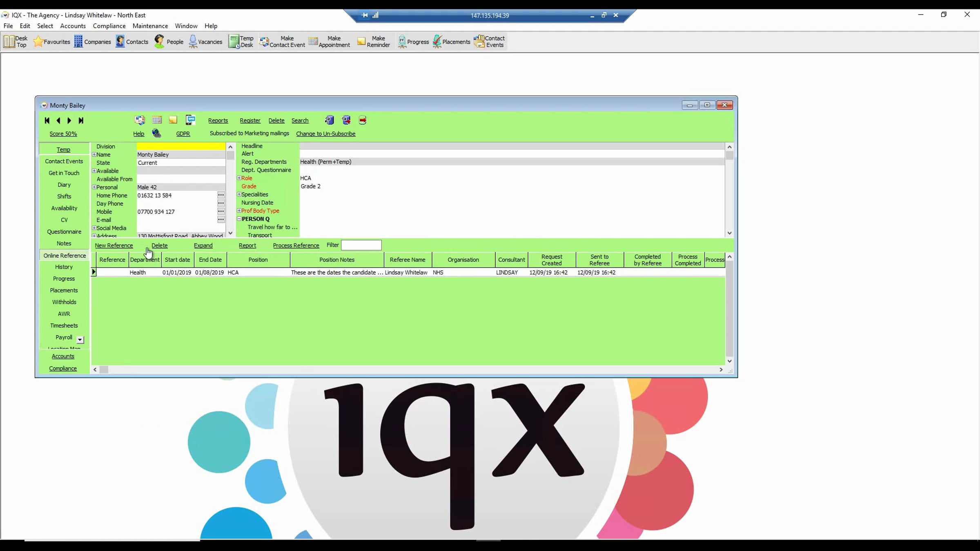This screenshot has width=980, height=551.
Task: Click the blue database icon next to Search
Action: [329, 120]
